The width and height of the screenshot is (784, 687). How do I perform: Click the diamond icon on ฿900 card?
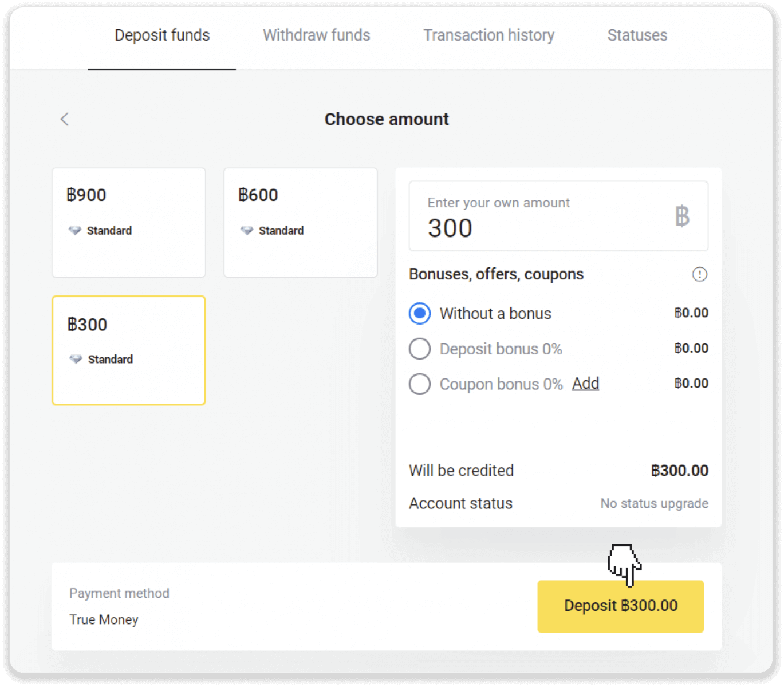coord(75,230)
